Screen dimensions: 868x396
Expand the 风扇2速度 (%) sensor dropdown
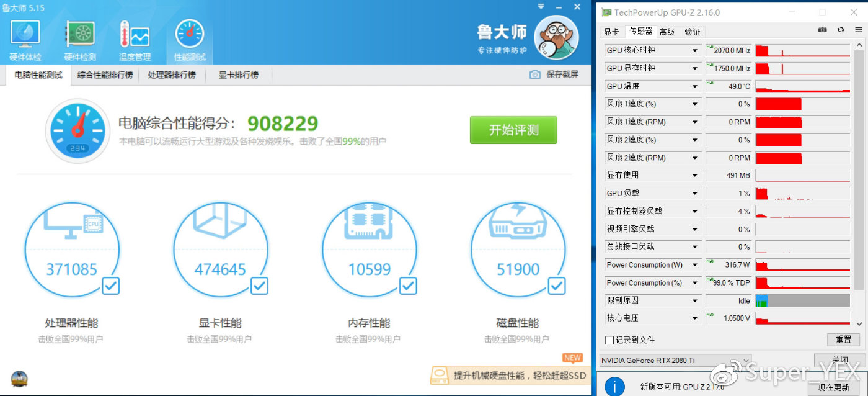695,140
